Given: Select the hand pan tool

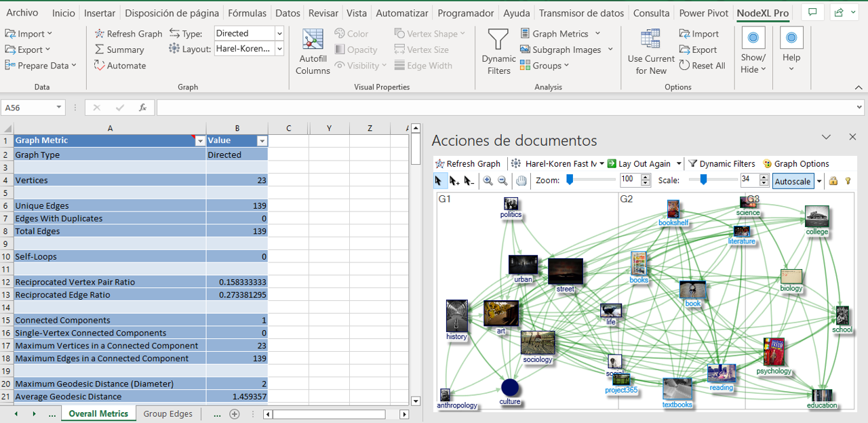Looking at the screenshot, I should [521, 181].
